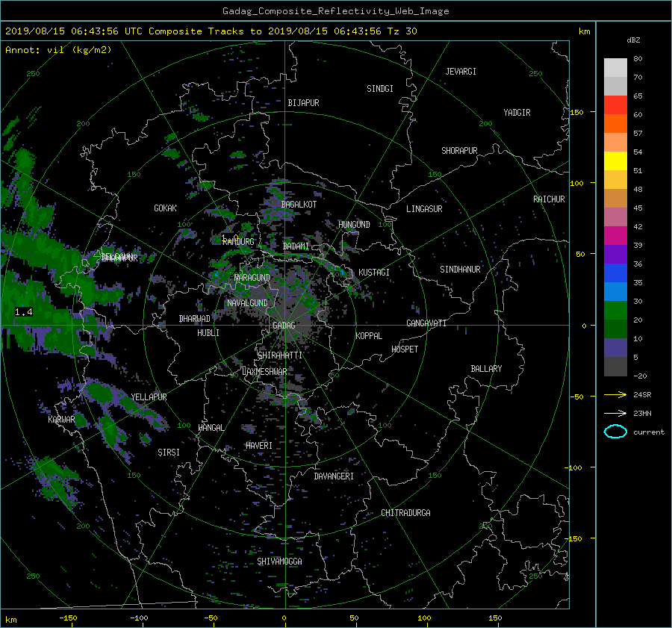Click the BIJAPUR city label
The width and height of the screenshot is (672, 628).
coord(303,103)
